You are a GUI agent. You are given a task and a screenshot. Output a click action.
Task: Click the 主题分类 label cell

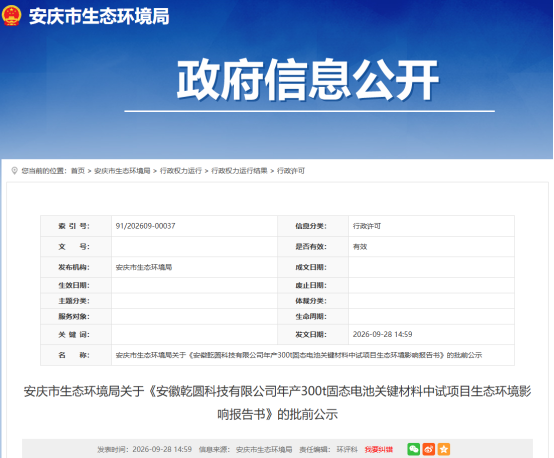76,301
